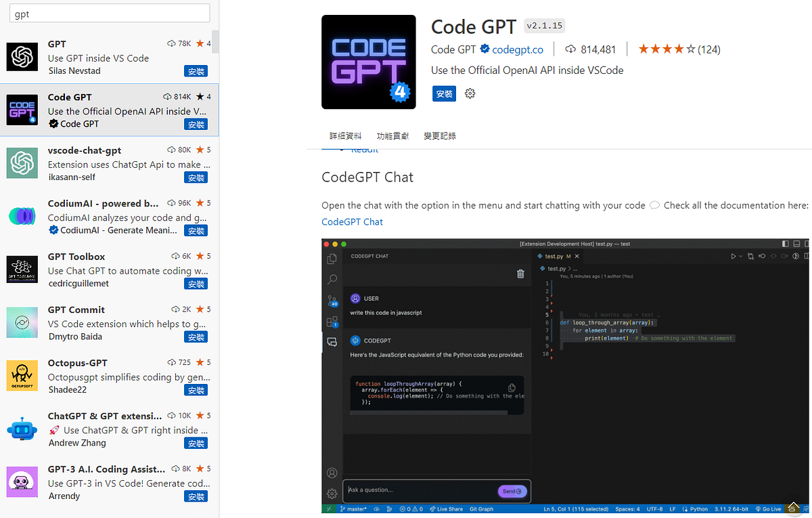Screen dimensions: 812x518
Task: Open the Manage gear at activity bar bottom
Action: (332, 494)
